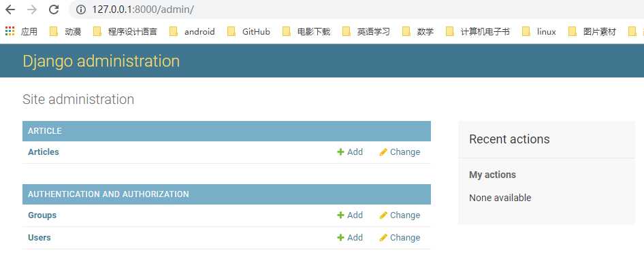Open Authentication and Authorization section header
Screen dimensions: 644x265
108,194
